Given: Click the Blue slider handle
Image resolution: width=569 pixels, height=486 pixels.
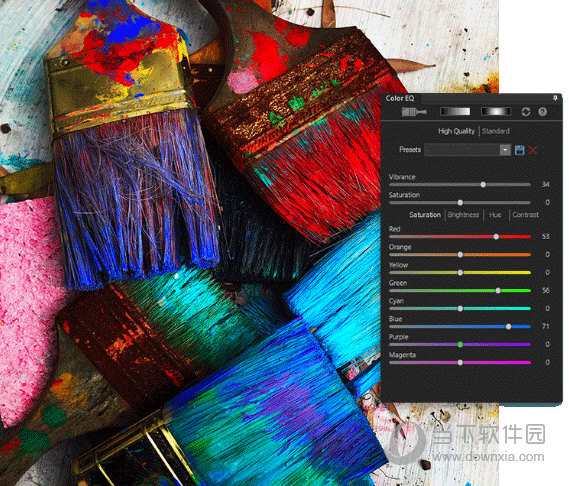Looking at the screenshot, I should click(508, 327).
